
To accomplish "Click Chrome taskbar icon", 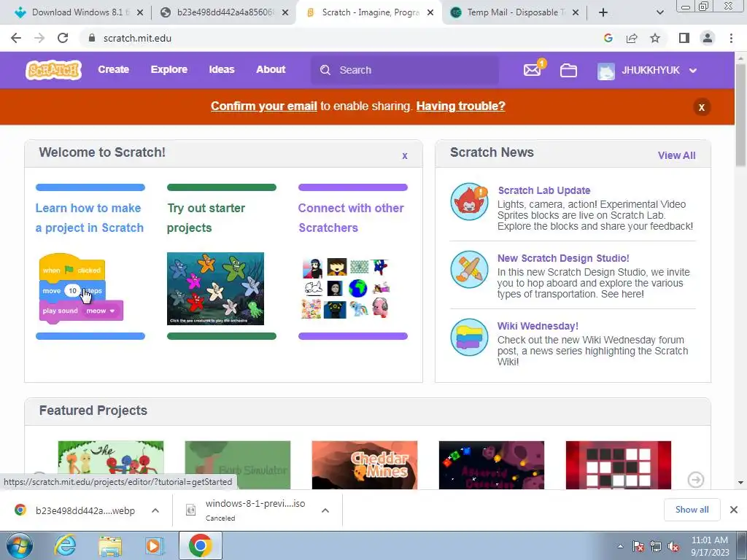I will coord(200,545).
